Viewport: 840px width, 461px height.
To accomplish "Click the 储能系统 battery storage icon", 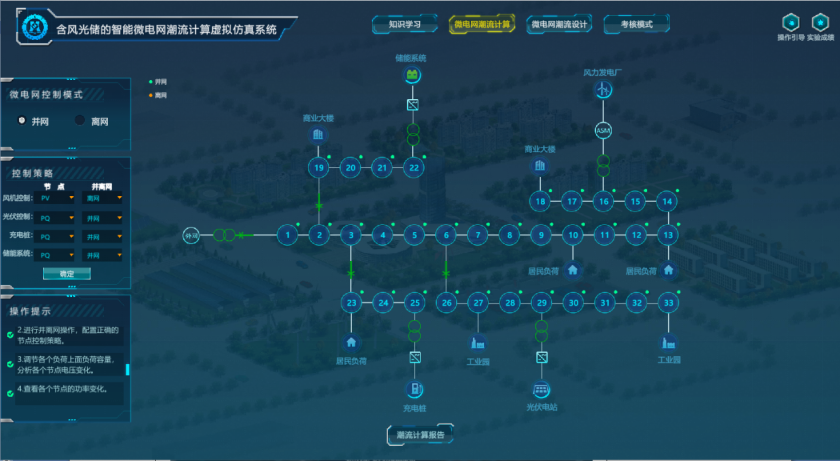I will tap(412, 76).
